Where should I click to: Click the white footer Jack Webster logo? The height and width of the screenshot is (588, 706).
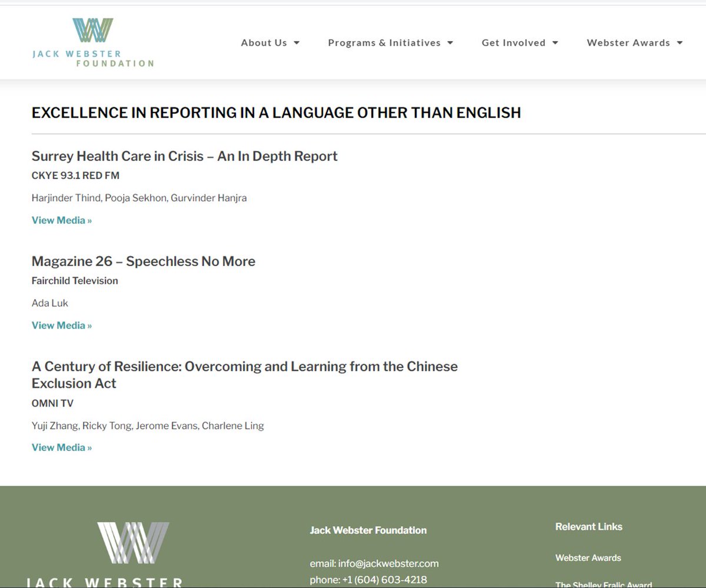click(105, 554)
